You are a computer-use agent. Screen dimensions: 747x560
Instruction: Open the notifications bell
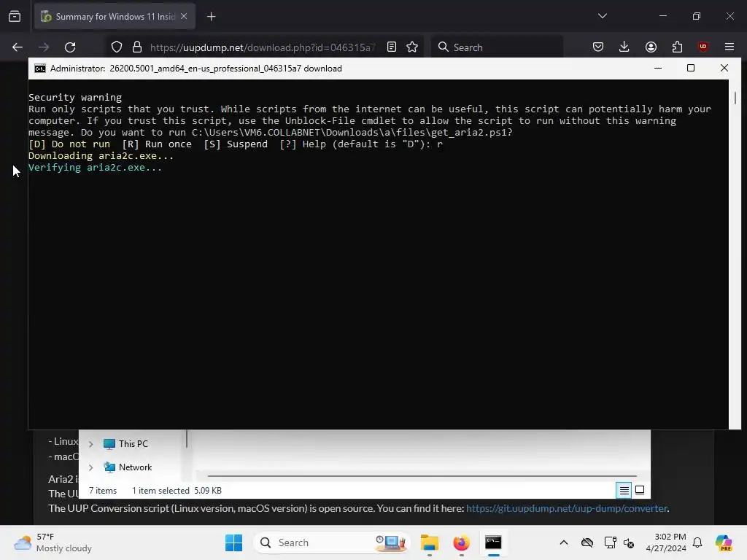tap(697, 542)
